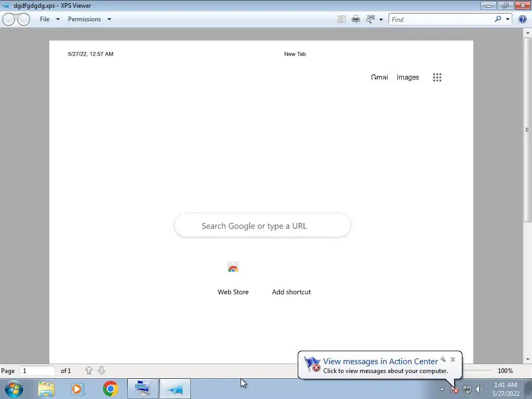Minimize the XPS Viewer window
This screenshot has width=532, height=399.
pyautogui.click(x=488, y=5)
